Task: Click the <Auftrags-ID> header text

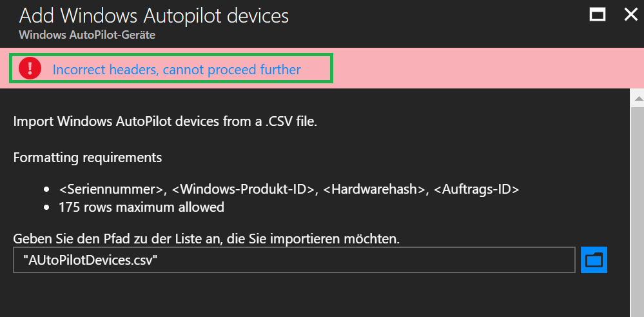Action: (476, 189)
